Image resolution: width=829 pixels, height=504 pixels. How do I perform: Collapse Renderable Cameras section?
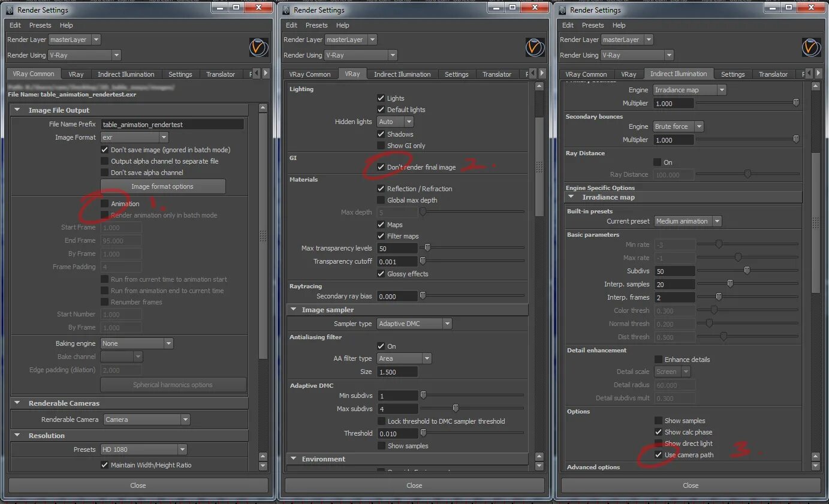click(17, 403)
